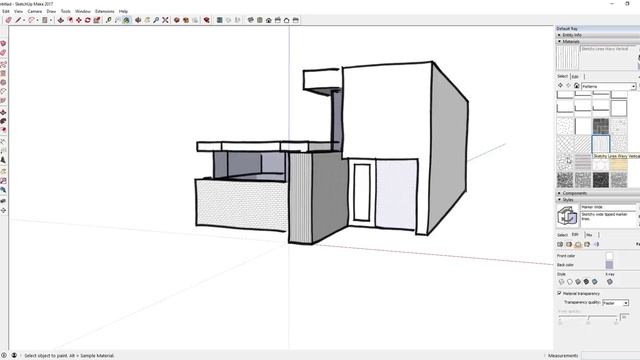This screenshot has width=640, height=360.
Task: Go back in materials browser
Action: 560,86
